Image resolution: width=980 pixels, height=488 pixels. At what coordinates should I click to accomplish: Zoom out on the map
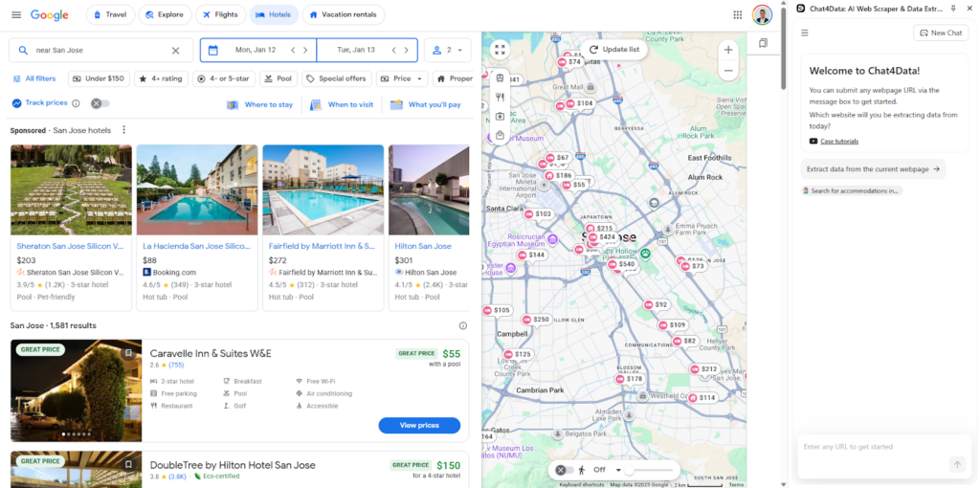[728, 71]
